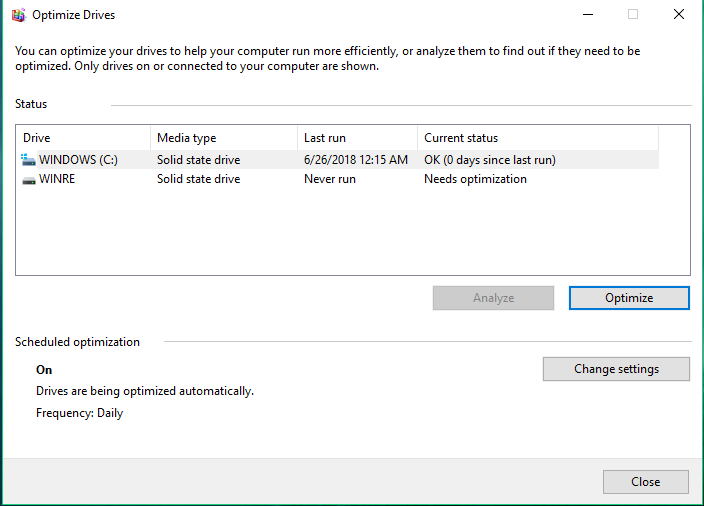Click the Analyze button
This screenshot has height=506, width=704.
pos(493,298)
